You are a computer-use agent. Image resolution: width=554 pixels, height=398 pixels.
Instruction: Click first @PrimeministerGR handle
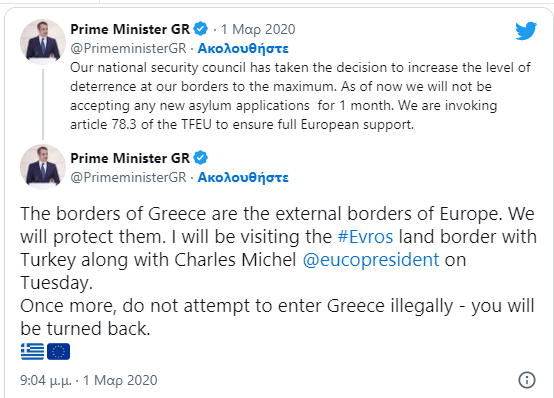pyautogui.click(x=128, y=48)
